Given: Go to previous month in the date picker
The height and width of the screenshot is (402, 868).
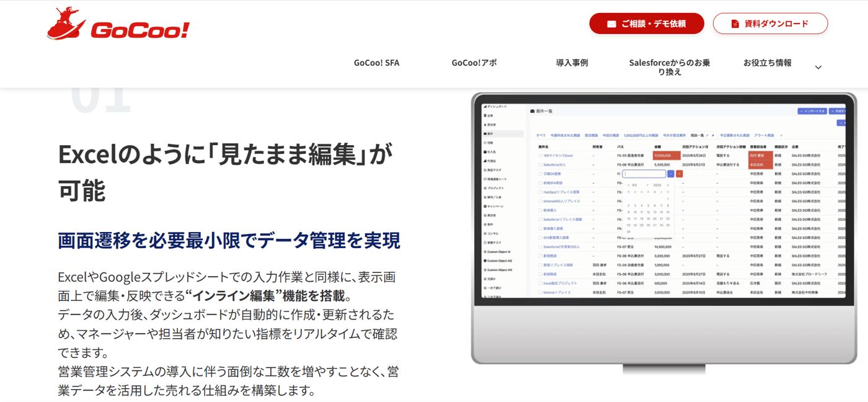Looking at the screenshot, I should click(628, 185).
